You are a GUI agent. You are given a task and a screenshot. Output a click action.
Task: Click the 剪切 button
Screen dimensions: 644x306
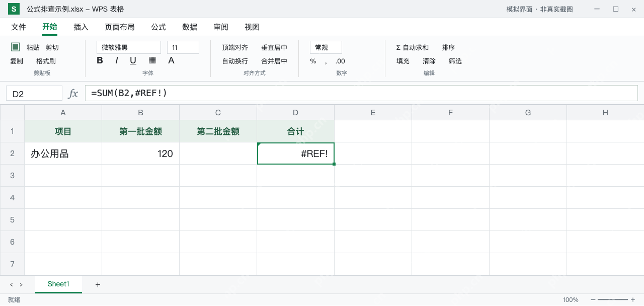tap(52, 47)
